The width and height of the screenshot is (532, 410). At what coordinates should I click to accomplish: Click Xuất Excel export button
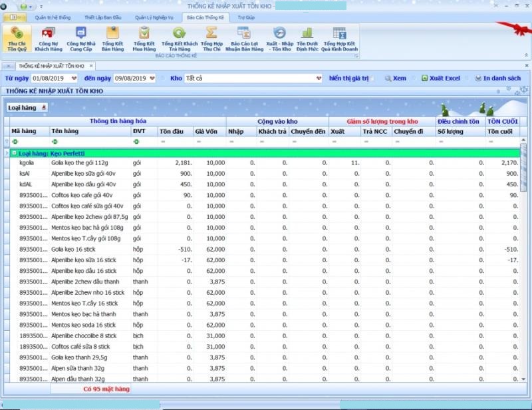[x=440, y=79]
